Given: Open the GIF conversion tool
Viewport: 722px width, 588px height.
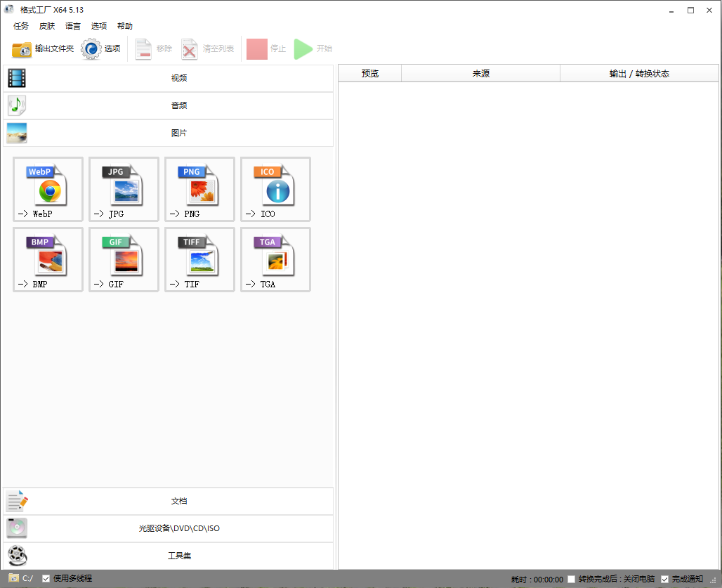Looking at the screenshot, I should coord(124,259).
